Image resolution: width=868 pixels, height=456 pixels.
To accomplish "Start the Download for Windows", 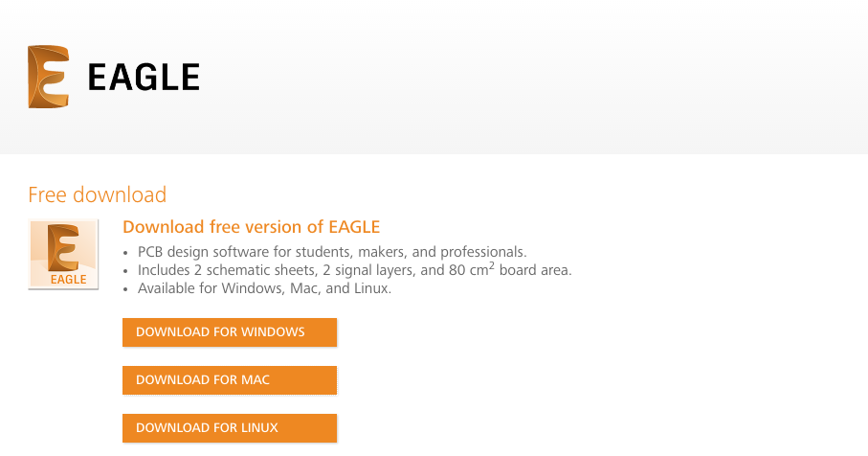I will [x=230, y=331].
